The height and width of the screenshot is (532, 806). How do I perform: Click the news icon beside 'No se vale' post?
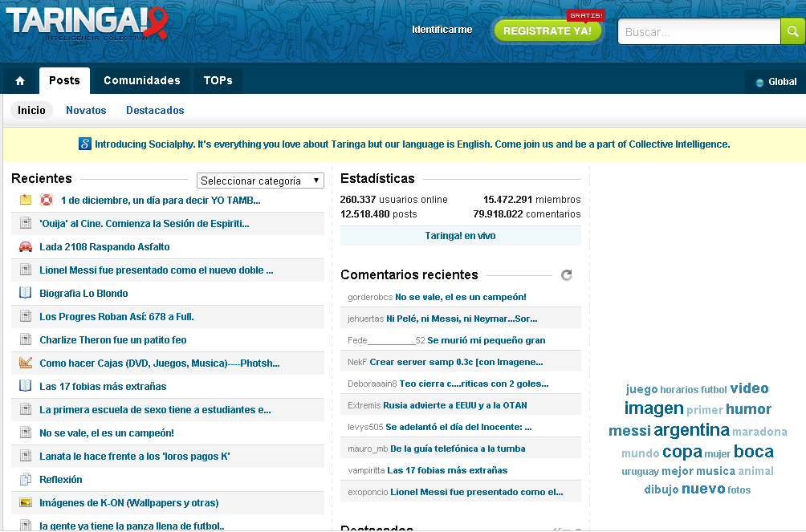26,433
